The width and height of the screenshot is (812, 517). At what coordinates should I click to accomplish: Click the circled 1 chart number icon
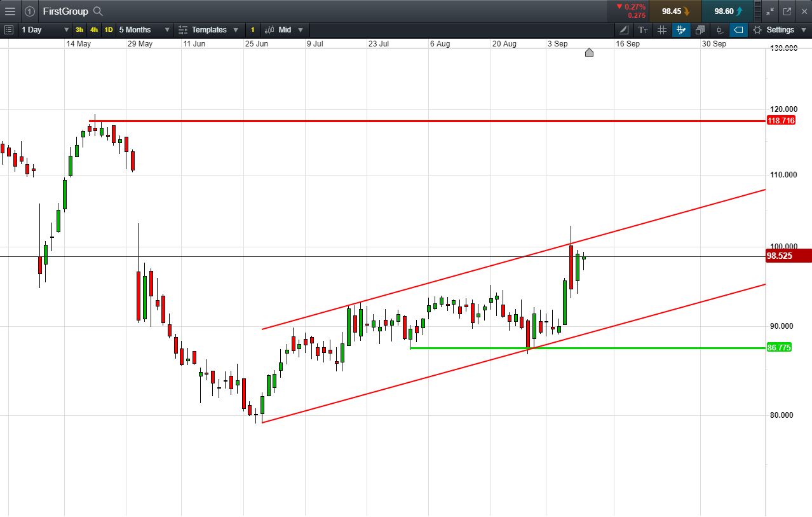pos(29,11)
